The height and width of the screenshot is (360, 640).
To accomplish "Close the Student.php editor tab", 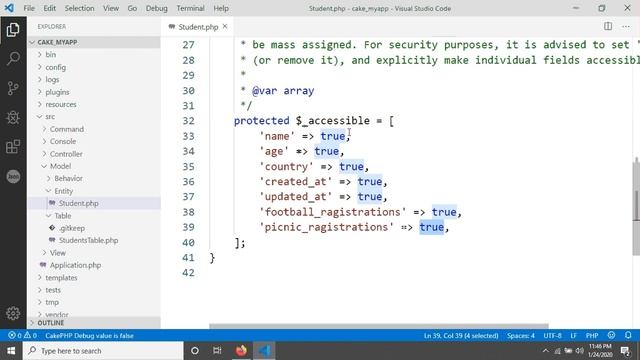I will [225, 27].
